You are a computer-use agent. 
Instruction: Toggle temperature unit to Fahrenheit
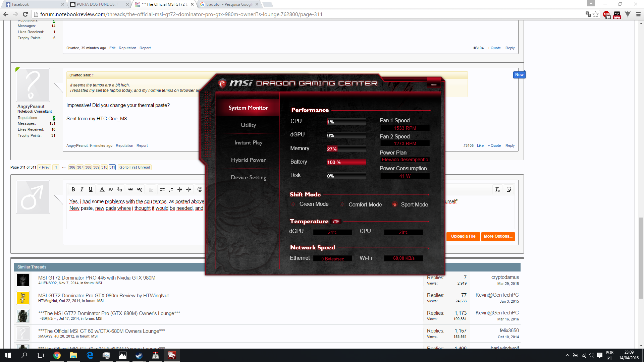point(336,222)
